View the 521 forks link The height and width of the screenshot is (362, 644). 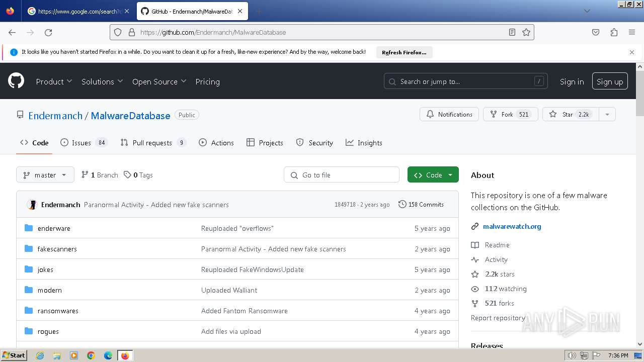pyautogui.click(x=500, y=303)
